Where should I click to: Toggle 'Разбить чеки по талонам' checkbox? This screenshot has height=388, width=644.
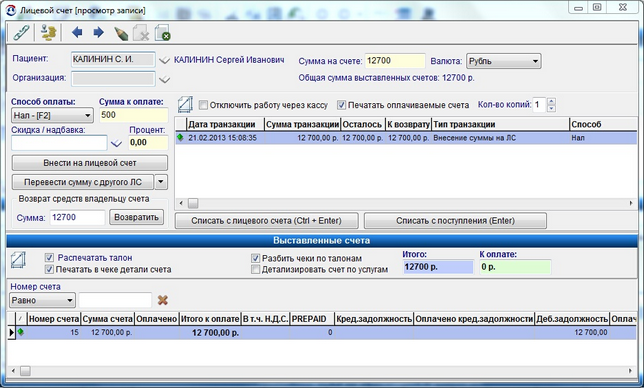[x=255, y=258]
